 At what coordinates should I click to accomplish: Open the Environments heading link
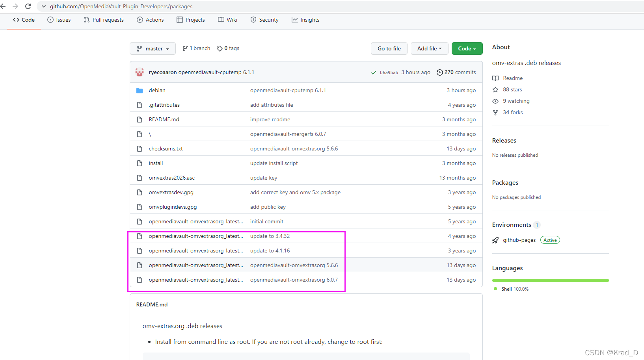(x=512, y=225)
